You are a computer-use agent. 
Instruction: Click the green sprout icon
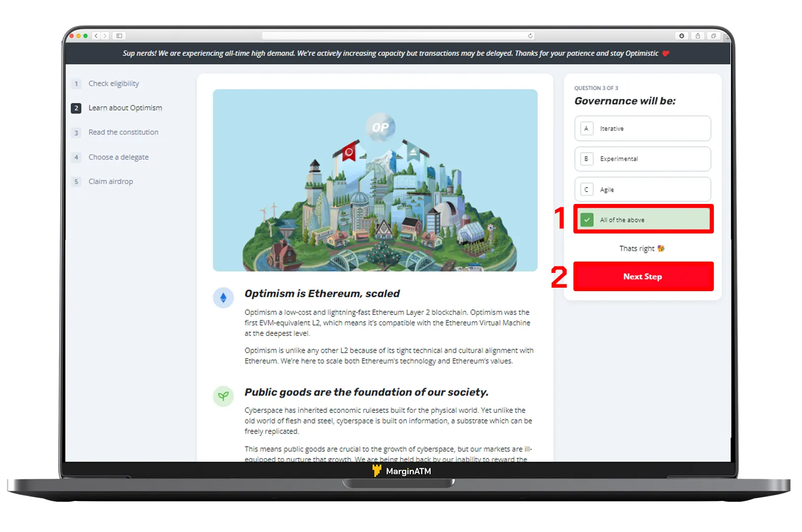click(x=223, y=396)
